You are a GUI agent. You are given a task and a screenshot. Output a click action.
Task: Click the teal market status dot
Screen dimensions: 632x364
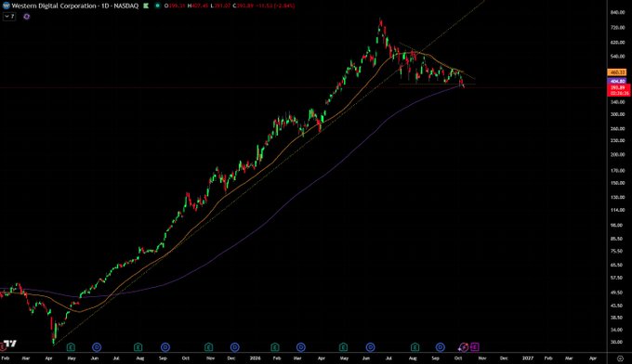(158, 6)
